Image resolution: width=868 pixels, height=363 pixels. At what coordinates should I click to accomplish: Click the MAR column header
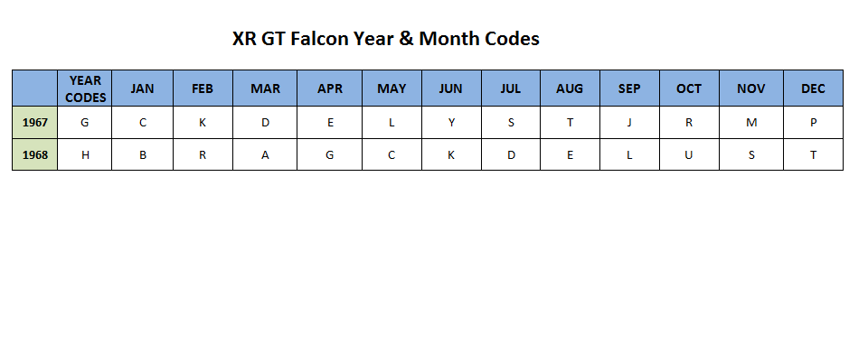(265, 88)
